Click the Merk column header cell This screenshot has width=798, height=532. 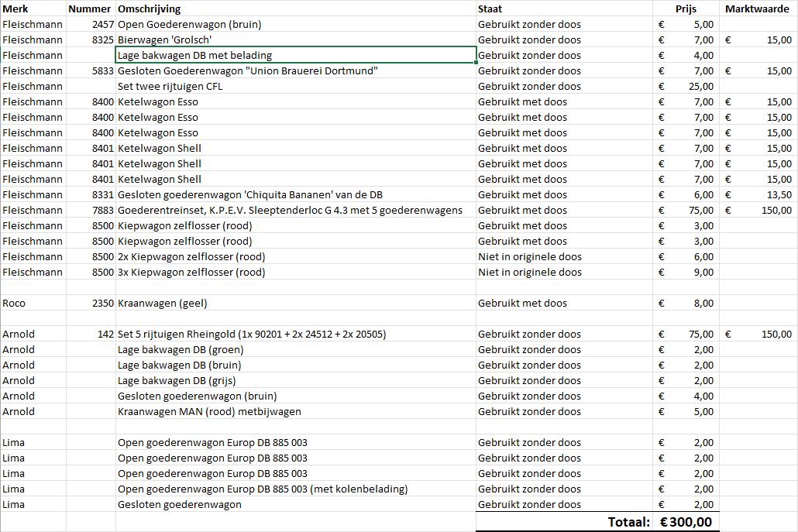[33, 9]
